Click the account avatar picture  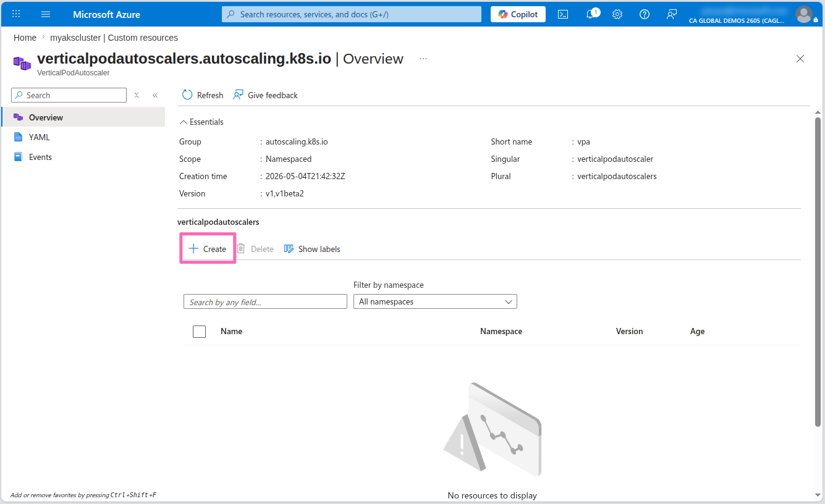[x=804, y=14]
